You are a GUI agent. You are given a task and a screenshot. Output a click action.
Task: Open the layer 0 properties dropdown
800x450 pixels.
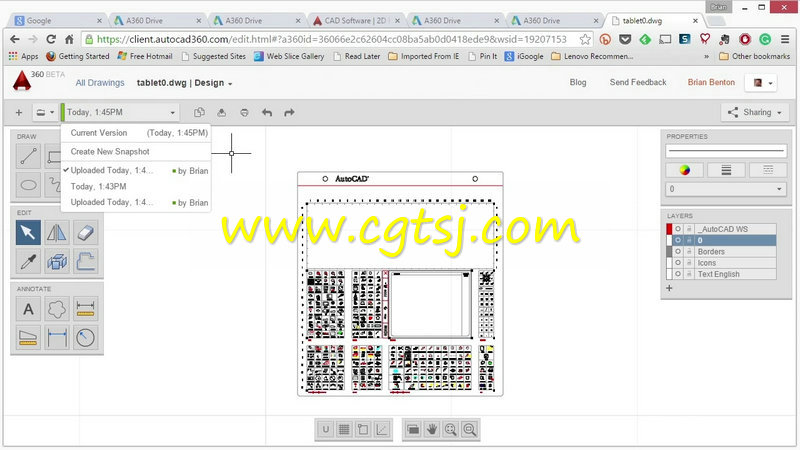click(x=726, y=189)
